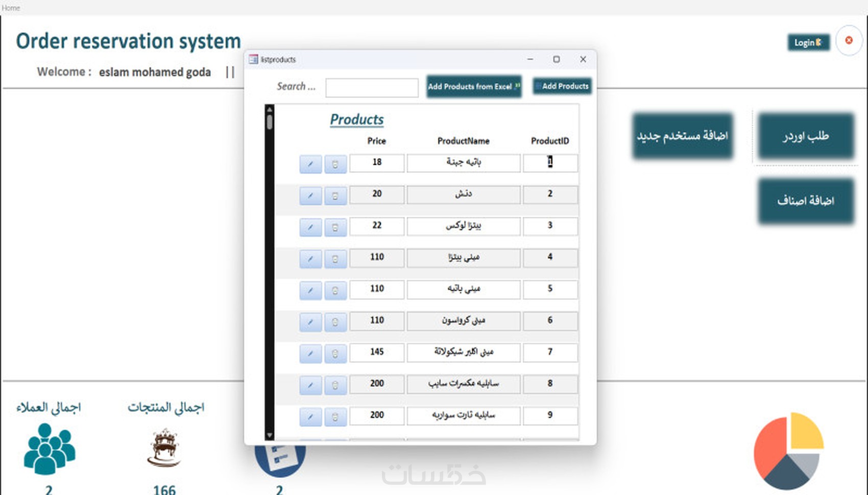Select product name باتيه جبنة

tap(464, 163)
